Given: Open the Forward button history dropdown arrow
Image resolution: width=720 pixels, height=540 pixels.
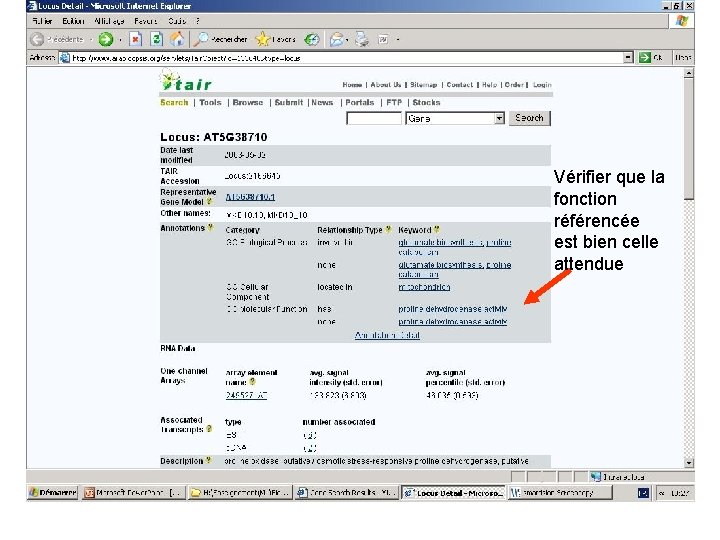Looking at the screenshot, I should 120,40.
